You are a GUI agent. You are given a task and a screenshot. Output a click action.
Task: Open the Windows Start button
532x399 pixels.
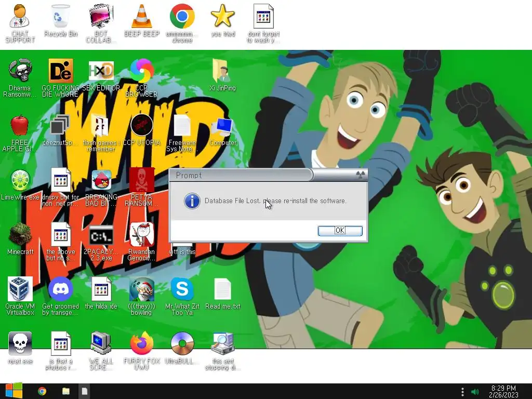(14, 391)
